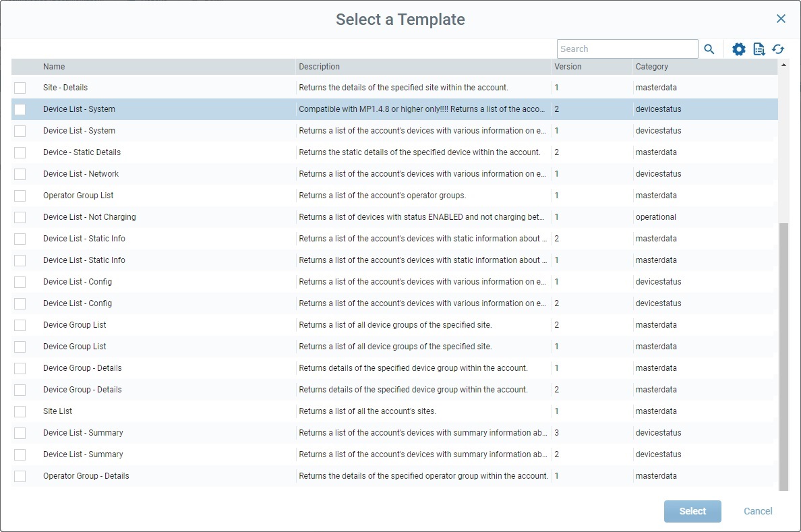Click inside the Search input field

[x=627, y=49]
